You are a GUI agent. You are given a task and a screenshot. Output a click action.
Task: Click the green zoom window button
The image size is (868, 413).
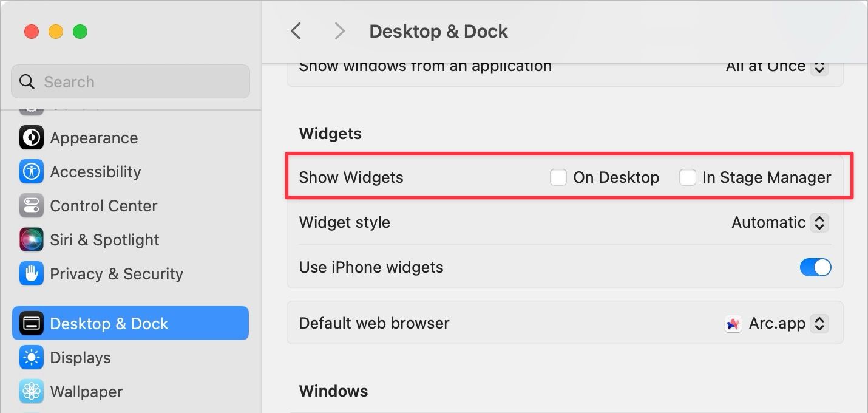[80, 32]
